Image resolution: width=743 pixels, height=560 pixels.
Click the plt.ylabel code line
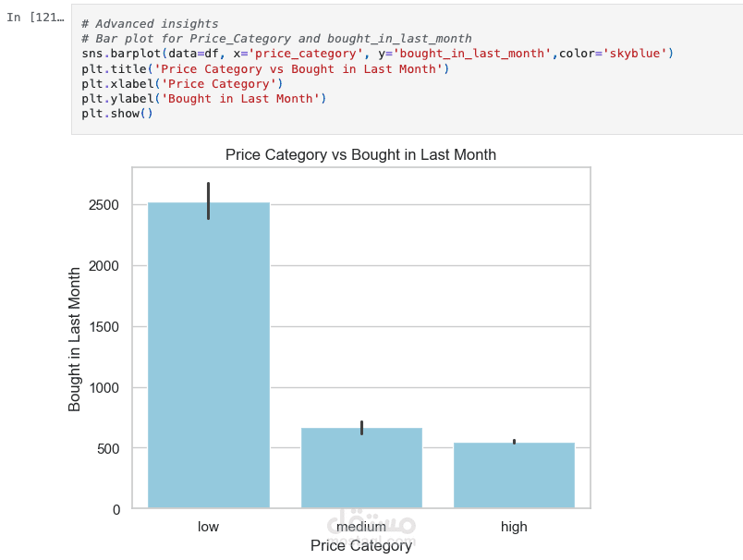coord(203,98)
